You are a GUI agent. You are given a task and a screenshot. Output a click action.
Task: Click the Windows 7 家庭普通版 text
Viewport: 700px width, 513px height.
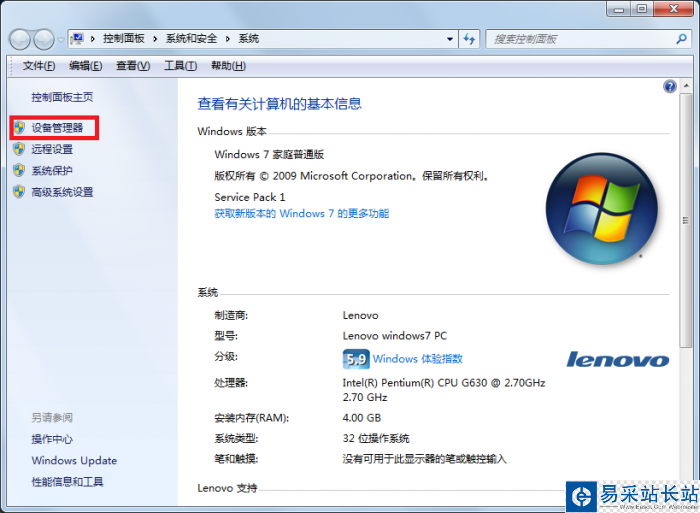click(269, 154)
